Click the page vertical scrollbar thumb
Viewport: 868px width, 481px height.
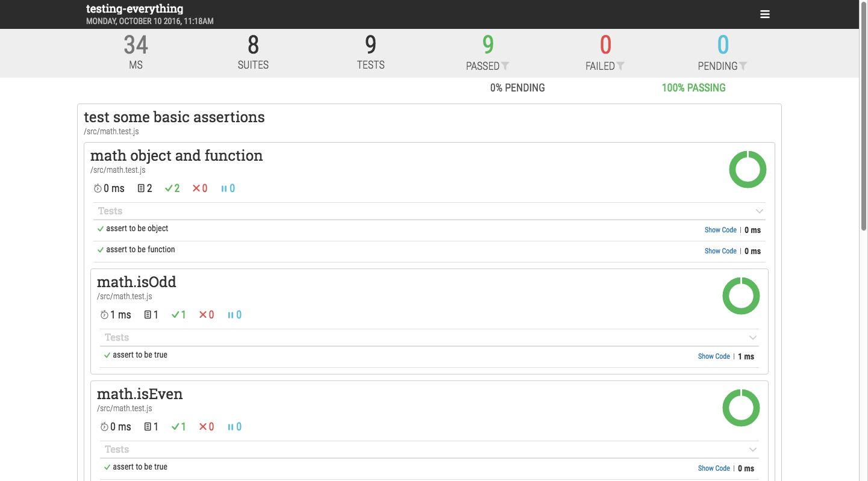[864, 116]
